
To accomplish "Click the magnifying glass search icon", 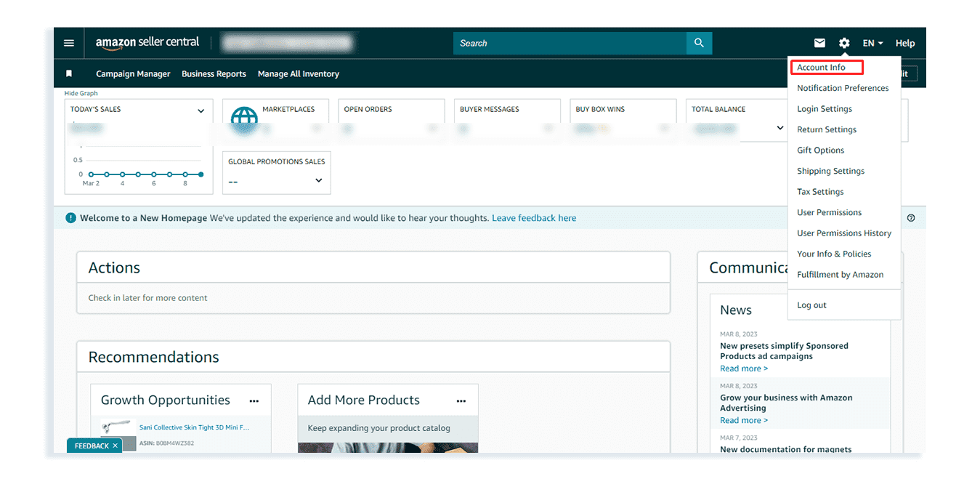I will point(698,43).
